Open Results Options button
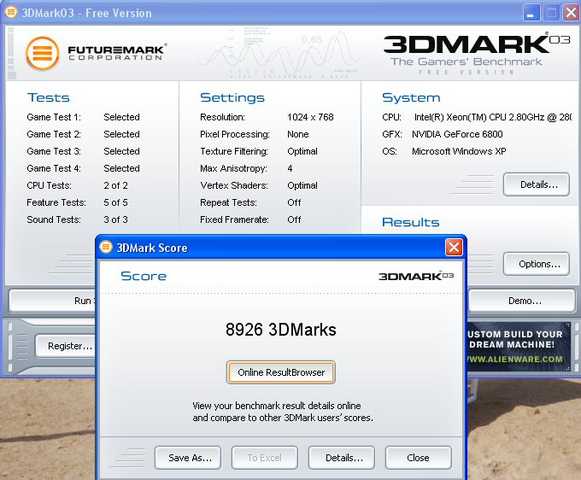 point(537,264)
